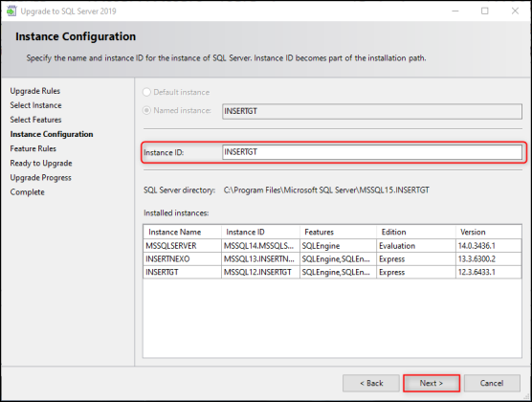Go back with the Back button
Viewport: 532px width, 402px height.
point(371,383)
